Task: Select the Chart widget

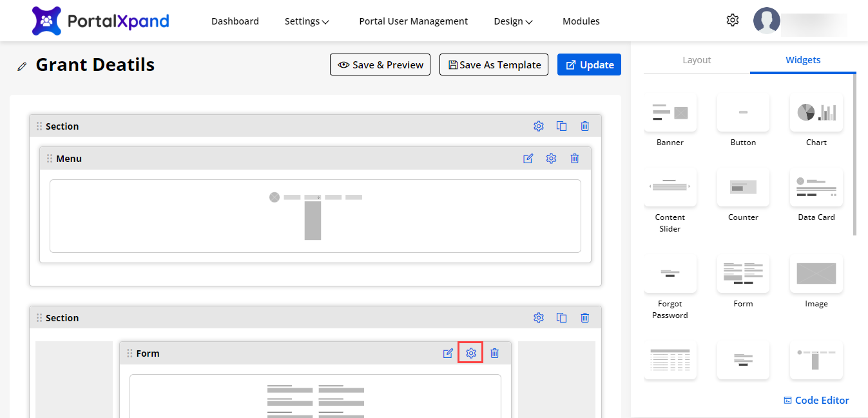Action: click(x=816, y=113)
